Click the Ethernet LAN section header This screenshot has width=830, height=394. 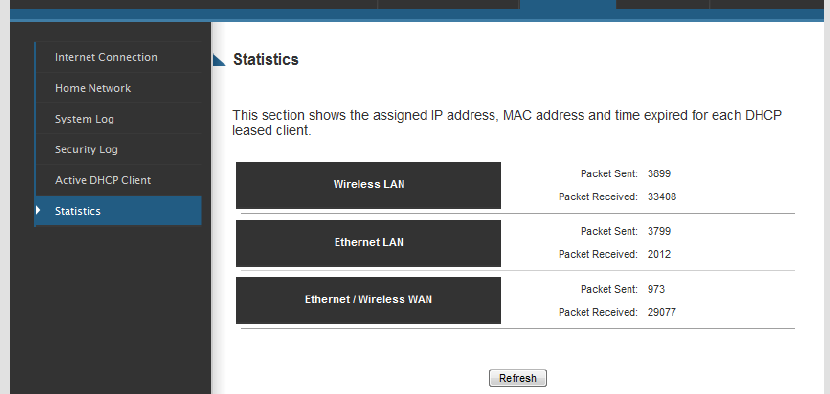click(368, 243)
